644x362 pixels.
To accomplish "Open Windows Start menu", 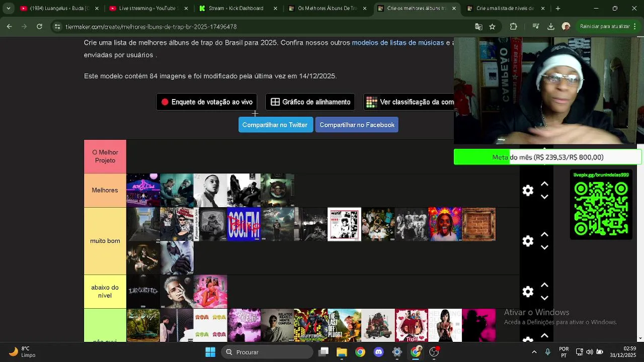I will point(210,352).
